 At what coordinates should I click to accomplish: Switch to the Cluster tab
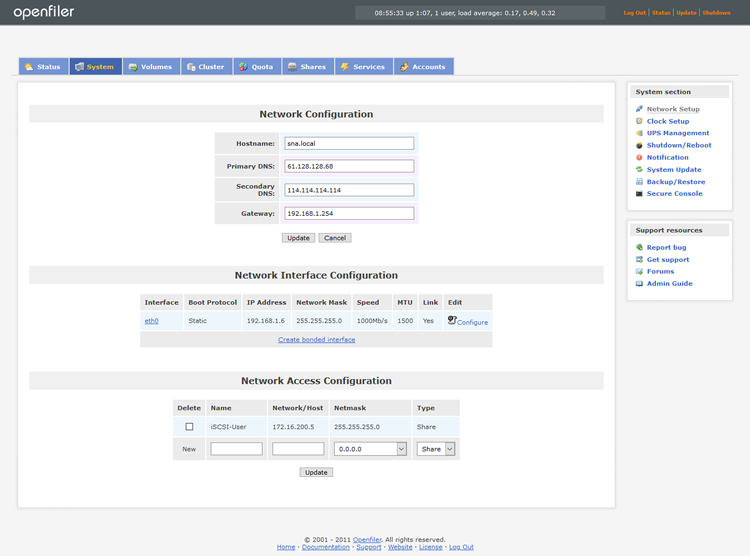206,67
